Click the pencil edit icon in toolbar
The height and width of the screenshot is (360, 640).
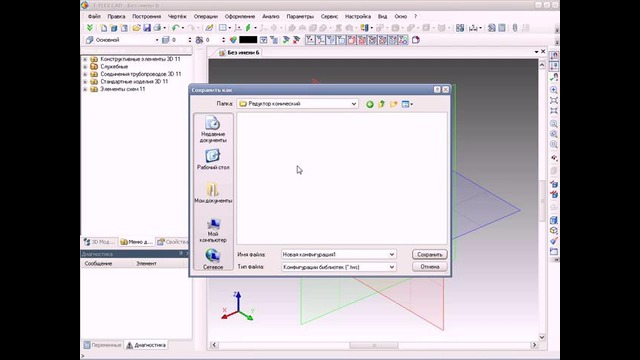click(209, 28)
